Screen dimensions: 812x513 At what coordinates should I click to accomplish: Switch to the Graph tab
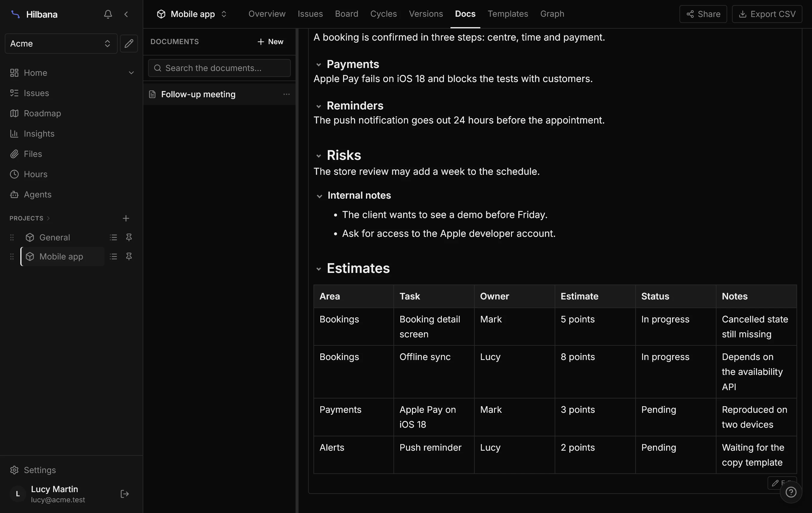(x=552, y=14)
